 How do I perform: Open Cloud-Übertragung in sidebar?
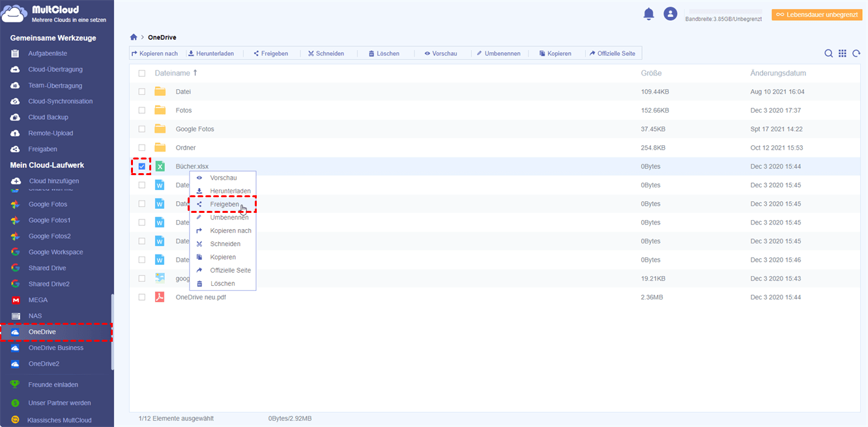pyautogui.click(x=55, y=69)
